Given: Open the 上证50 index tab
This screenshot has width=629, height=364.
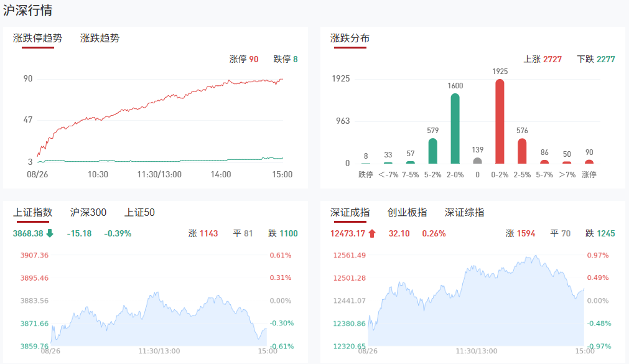Looking at the screenshot, I should 139,213.
